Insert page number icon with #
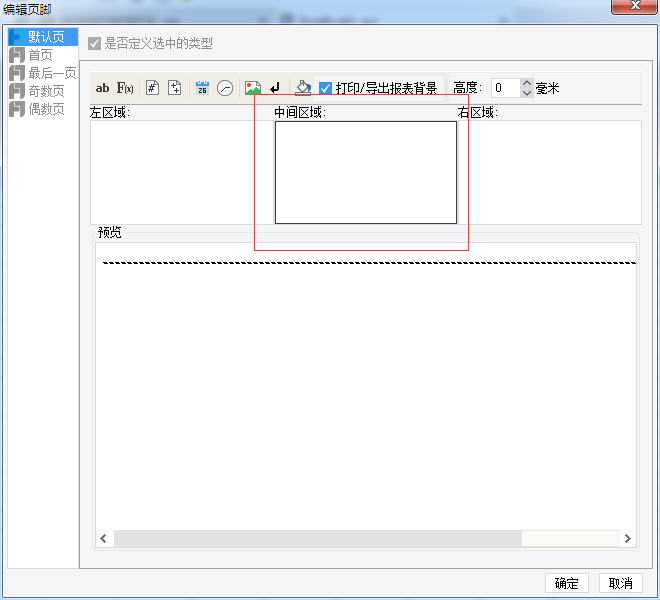Viewport: 660px width, 600px height. coord(152,88)
